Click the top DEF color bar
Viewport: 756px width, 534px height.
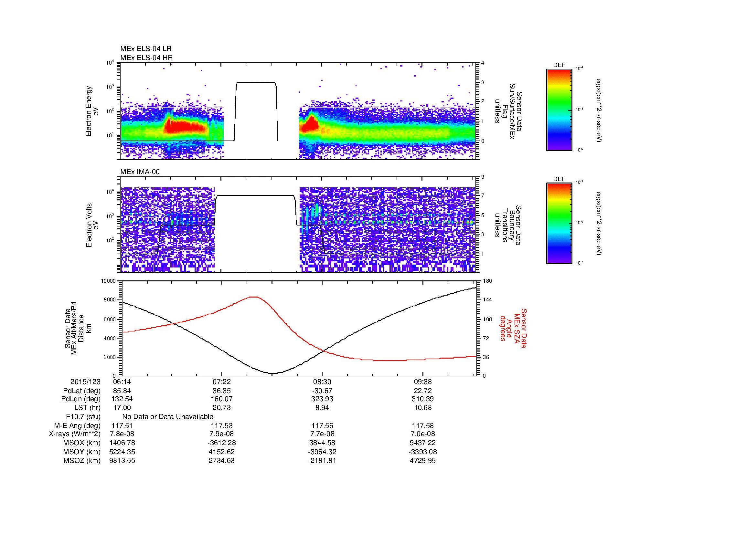point(559,110)
